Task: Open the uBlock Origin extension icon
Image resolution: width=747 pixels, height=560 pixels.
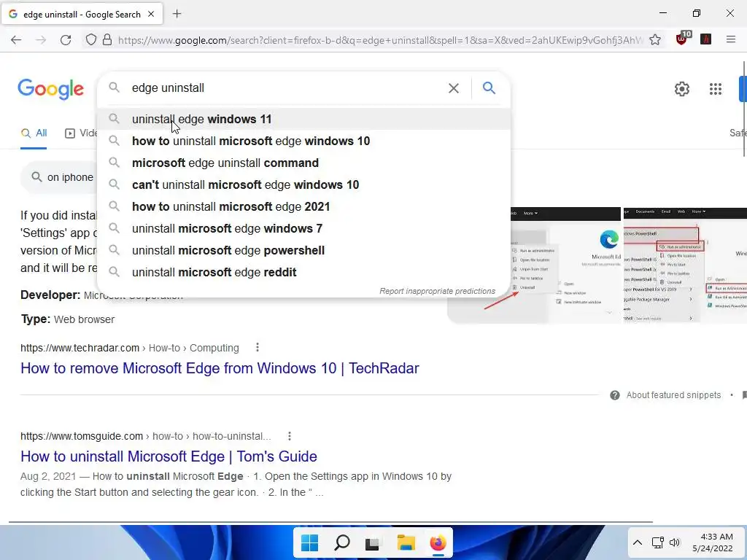Action: pyautogui.click(x=682, y=39)
